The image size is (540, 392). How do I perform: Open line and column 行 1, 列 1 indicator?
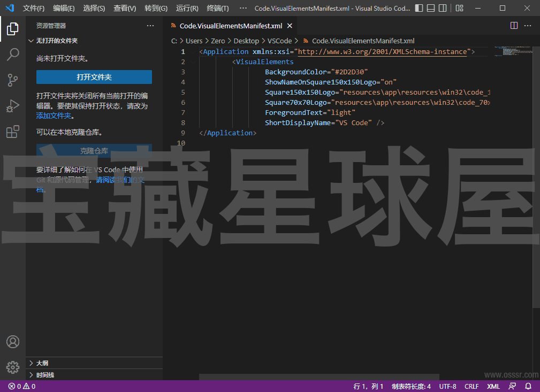click(x=368, y=387)
